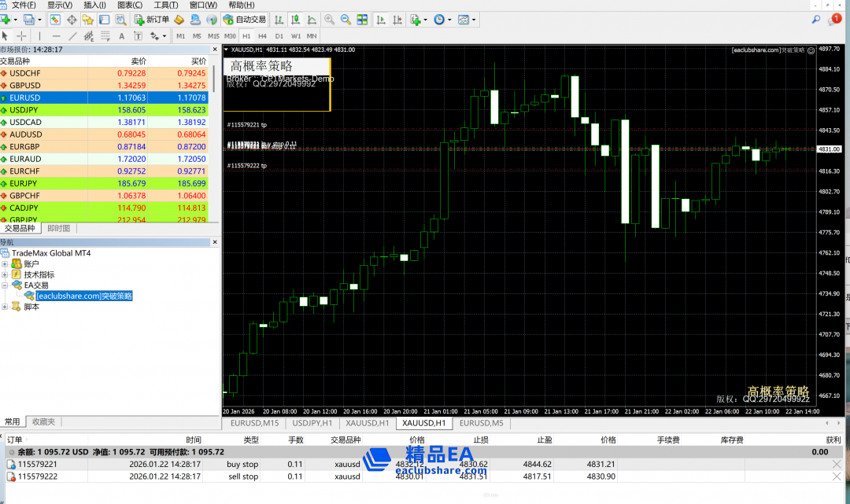850x504 pixels.
Task: Select the trendline drawing tool
Action: tap(73, 36)
